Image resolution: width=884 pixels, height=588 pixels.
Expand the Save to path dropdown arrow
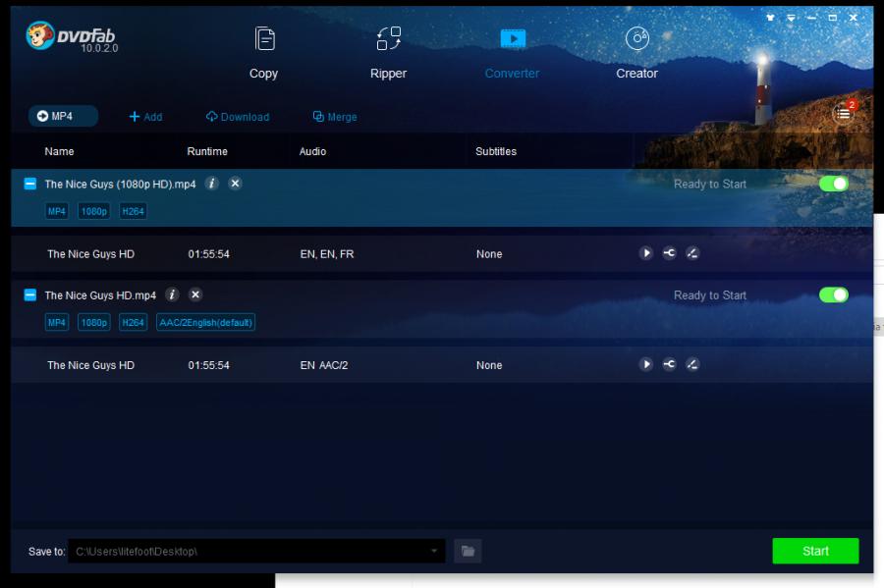[x=434, y=551]
